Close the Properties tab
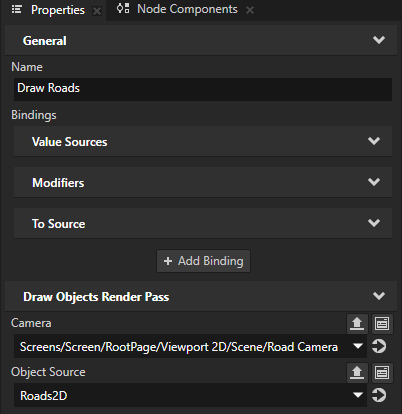 [x=97, y=11]
